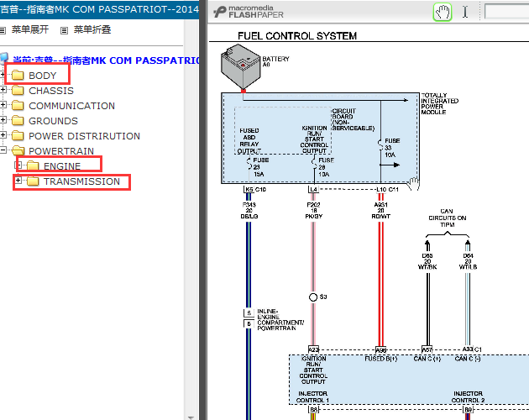Click 菜单折叠 to collapse all menus
Screen dimensions: 529x420
coord(92,29)
